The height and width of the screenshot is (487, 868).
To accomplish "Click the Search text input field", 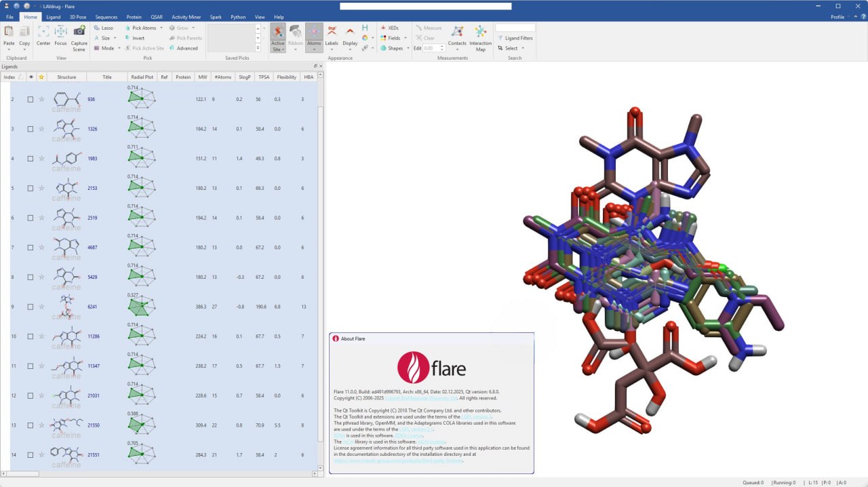I will pyautogui.click(x=515, y=28).
